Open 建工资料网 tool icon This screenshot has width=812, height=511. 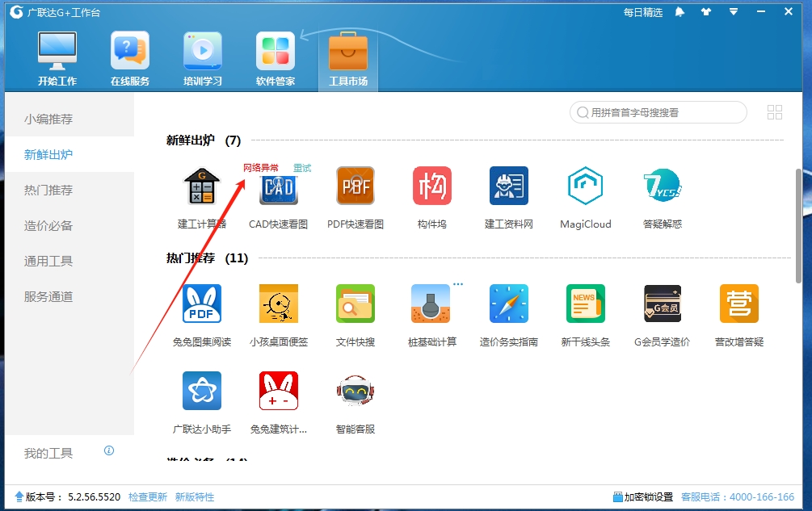[x=508, y=186]
